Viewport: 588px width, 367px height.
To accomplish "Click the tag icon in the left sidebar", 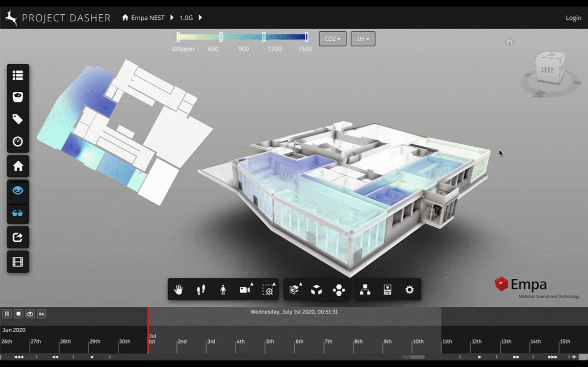I will pyautogui.click(x=18, y=119).
